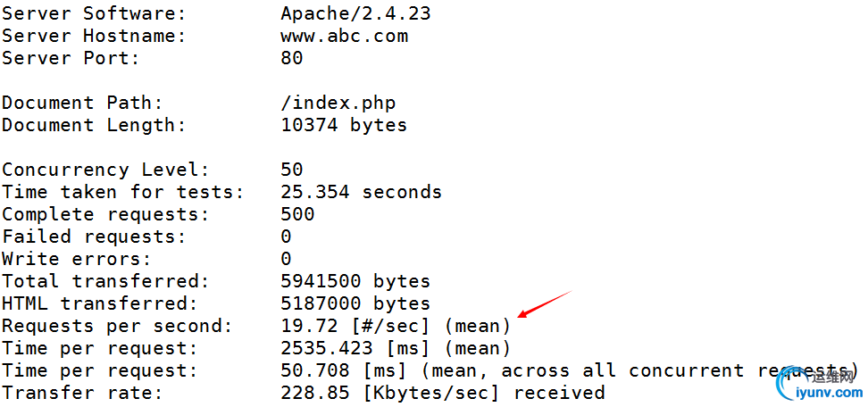
Task: Click the "Requests per second:" label
Action: (x=117, y=326)
